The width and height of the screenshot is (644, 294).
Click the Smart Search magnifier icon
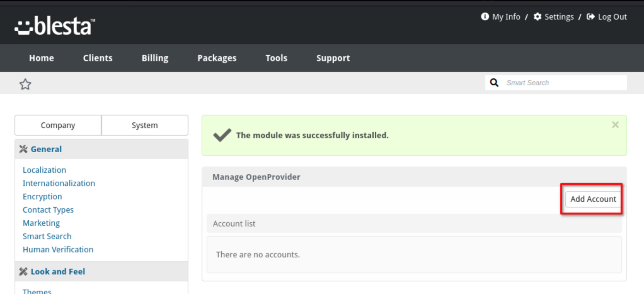495,83
